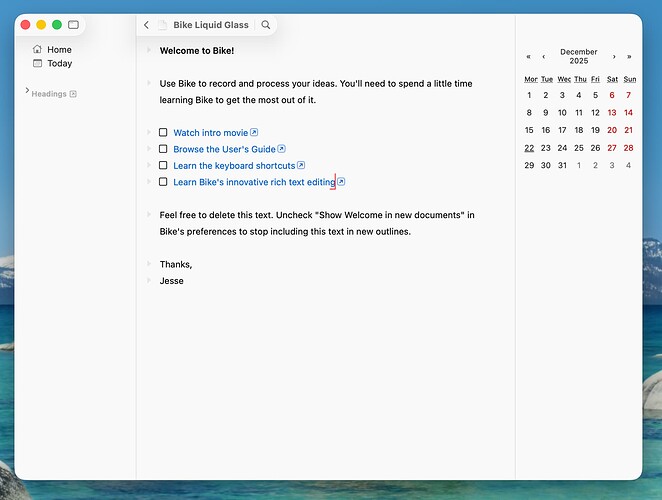The width and height of the screenshot is (662, 500).
Task: Collapse the Welcome to Bike! row handle
Action: (x=147, y=50)
